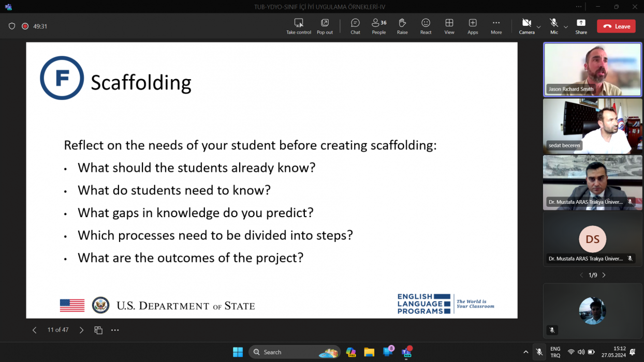Open the React emoji picker
This screenshot has width=644, height=362.
(x=426, y=23)
